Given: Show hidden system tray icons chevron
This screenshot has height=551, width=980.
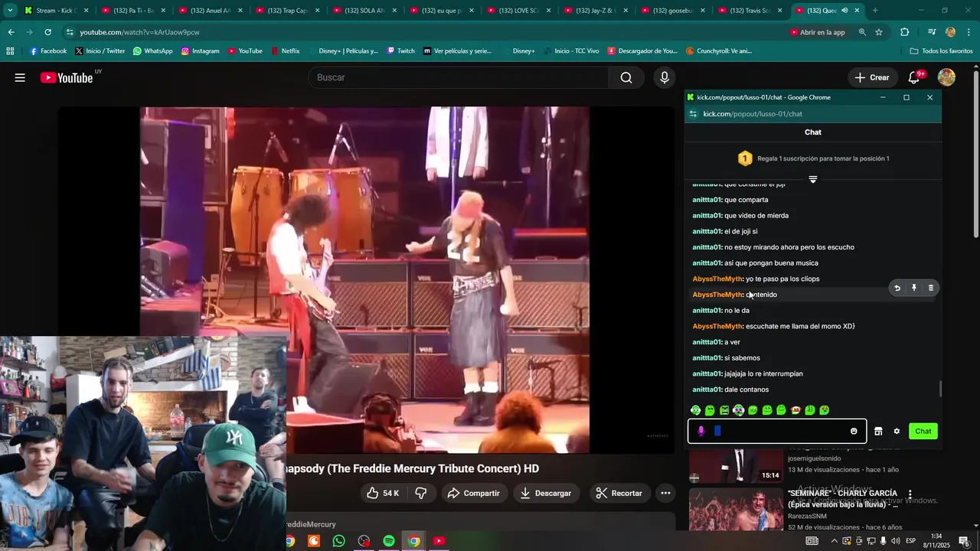Looking at the screenshot, I should click(834, 541).
